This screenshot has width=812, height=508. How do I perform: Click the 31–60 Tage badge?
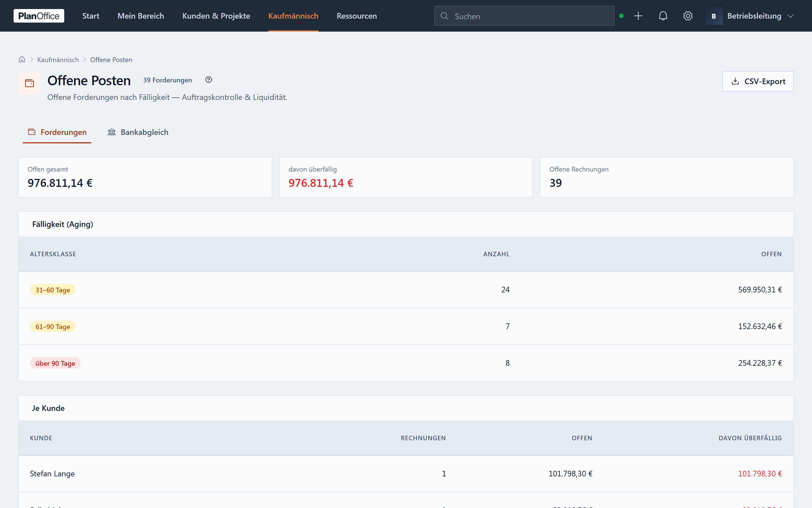point(53,290)
